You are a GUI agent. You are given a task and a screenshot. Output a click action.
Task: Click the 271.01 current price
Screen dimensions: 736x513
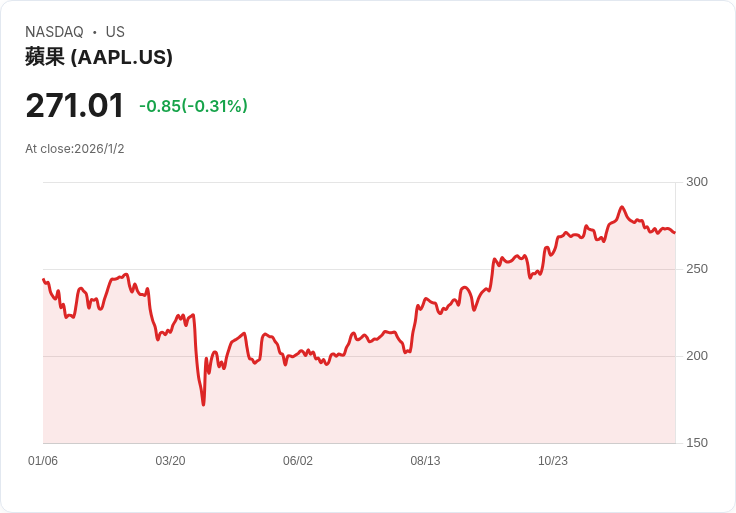click(74, 106)
